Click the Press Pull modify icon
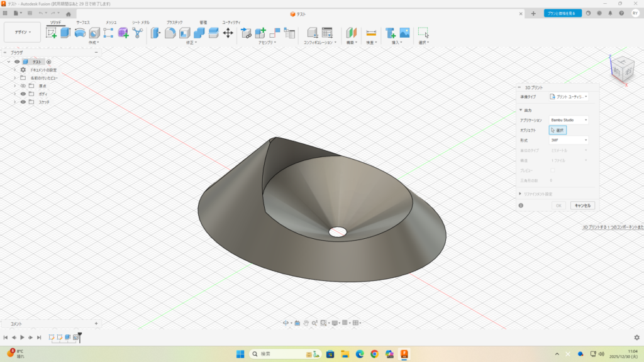644x362 pixels. point(155,33)
